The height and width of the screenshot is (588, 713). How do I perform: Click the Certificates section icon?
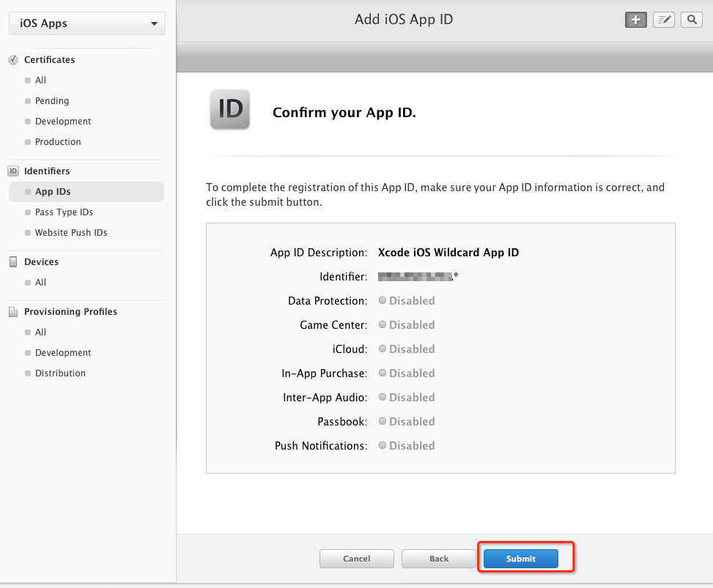(13, 60)
